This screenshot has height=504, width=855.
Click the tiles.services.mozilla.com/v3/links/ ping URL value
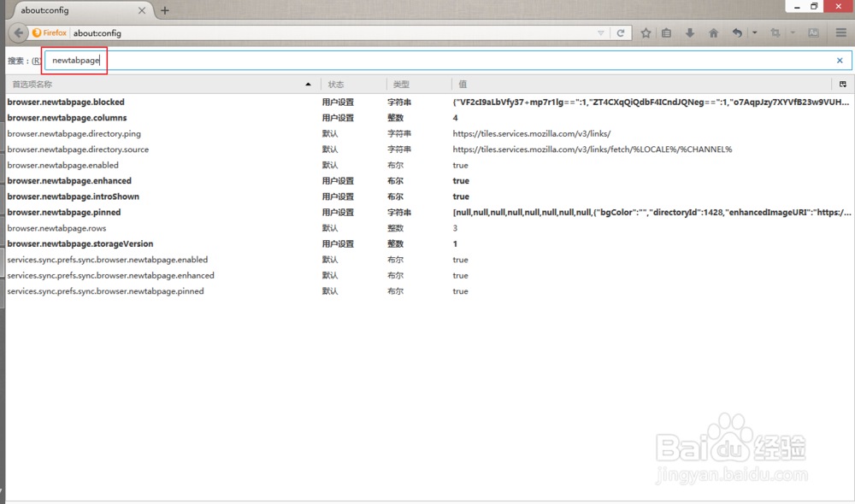tap(532, 133)
